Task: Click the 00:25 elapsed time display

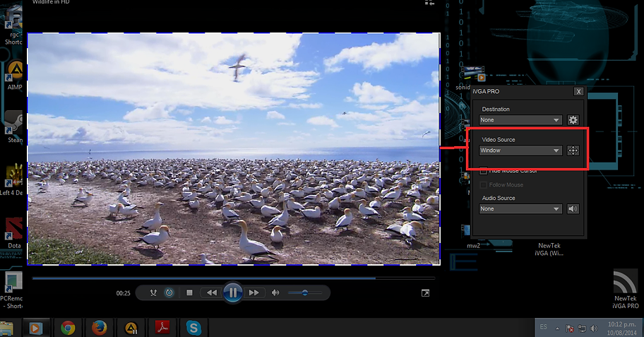Action: [x=123, y=293]
